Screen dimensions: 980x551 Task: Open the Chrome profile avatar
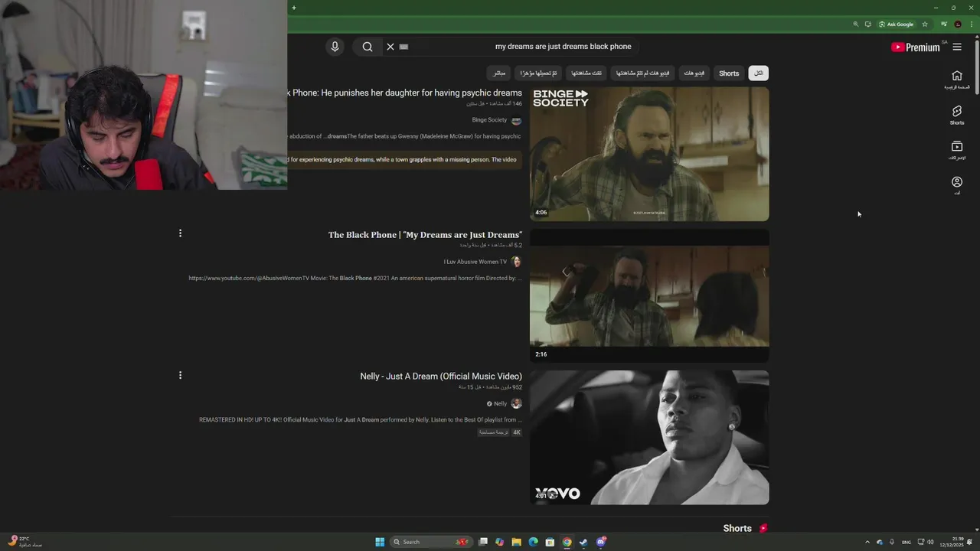point(958,24)
